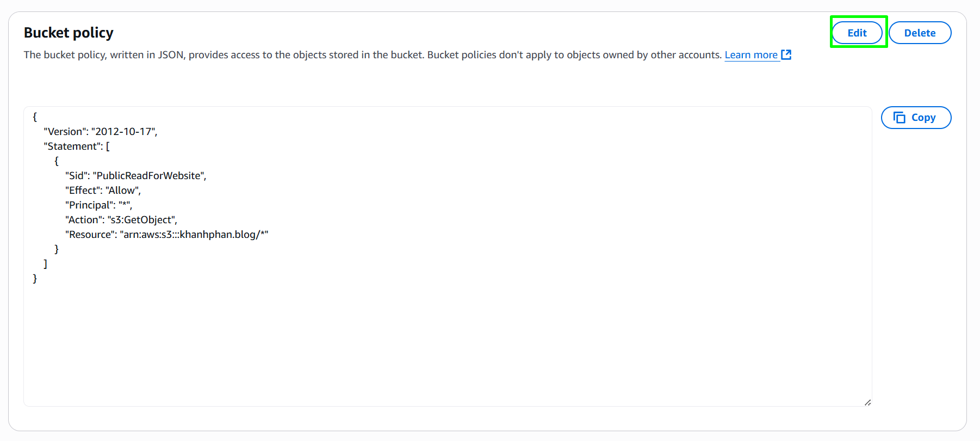This screenshot has height=441, width=980.
Task: Click the final closing brace of the policy
Action: pos(35,279)
